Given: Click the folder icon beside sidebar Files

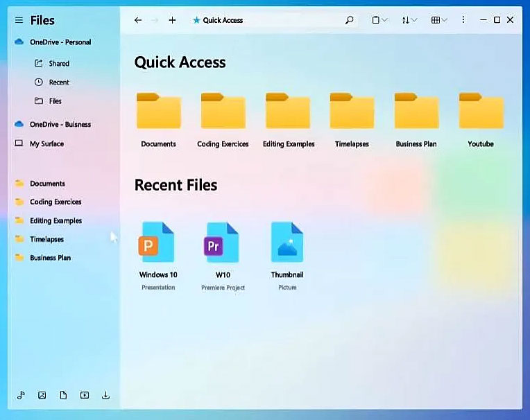Looking at the screenshot, I should (x=39, y=100).
